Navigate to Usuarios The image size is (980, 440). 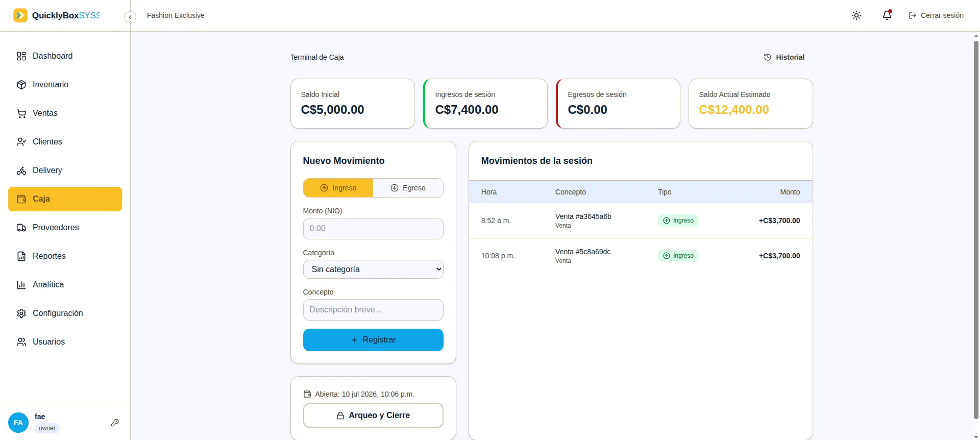[65, 342]
